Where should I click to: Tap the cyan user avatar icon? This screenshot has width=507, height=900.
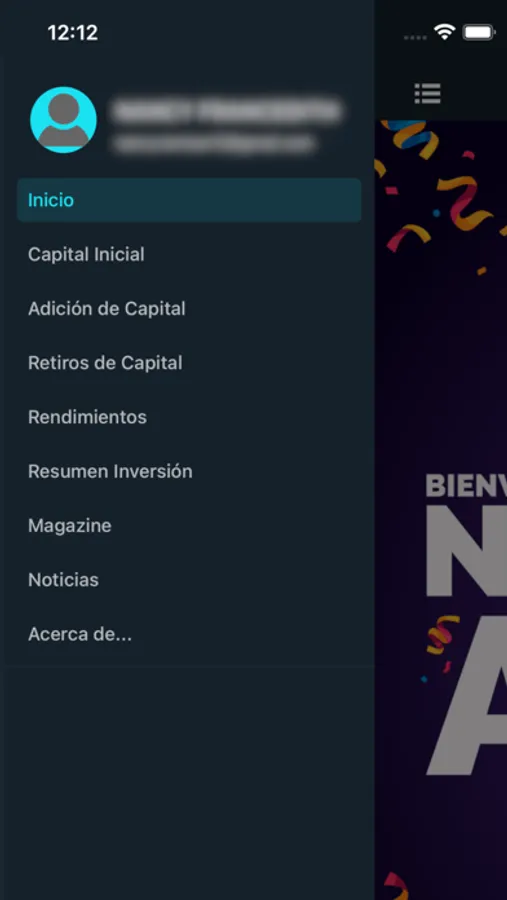[63, 119]
